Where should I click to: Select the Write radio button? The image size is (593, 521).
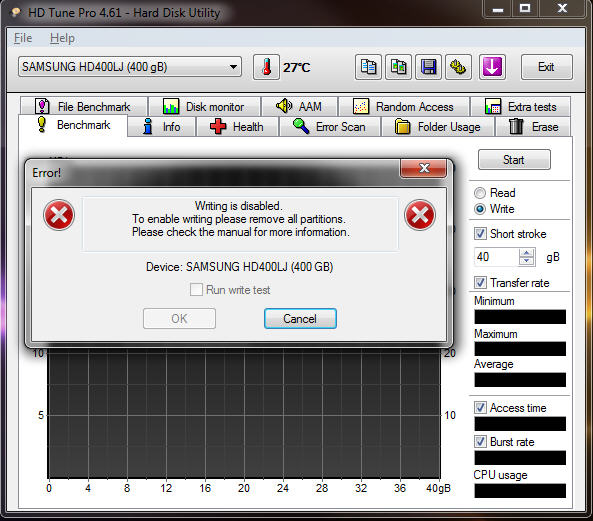(x=480, y=209)
